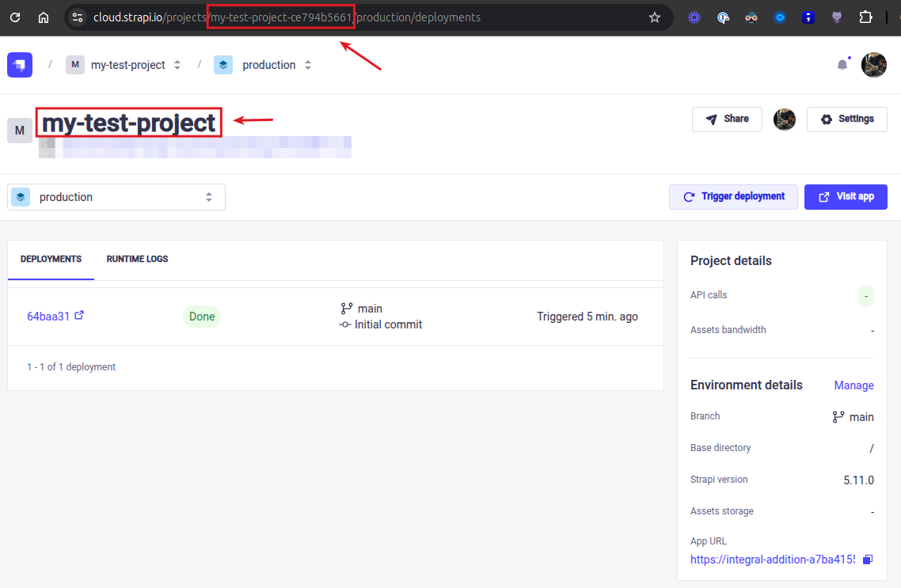This screenshot has width=901, height=588.
Task: Click the Triggered 5 min. ago text
Action: pyautogui.click(x=587, y=317)
